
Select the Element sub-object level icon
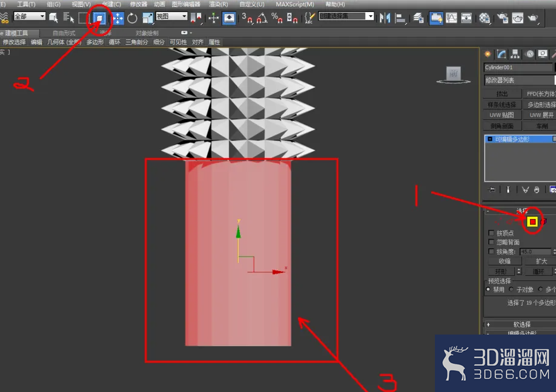(544, 221)
